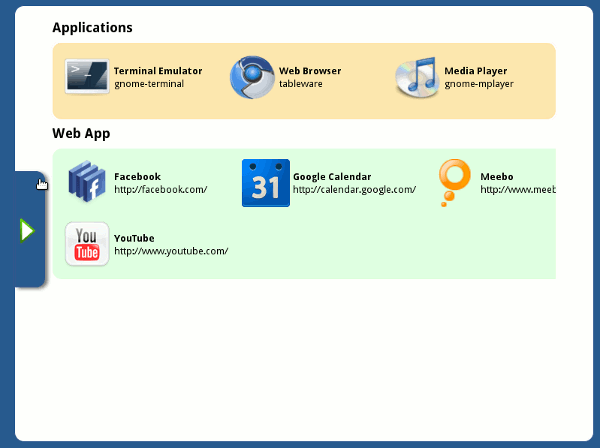Click the Facebook title text
600x448 pixels.
(x=137, y=177)
